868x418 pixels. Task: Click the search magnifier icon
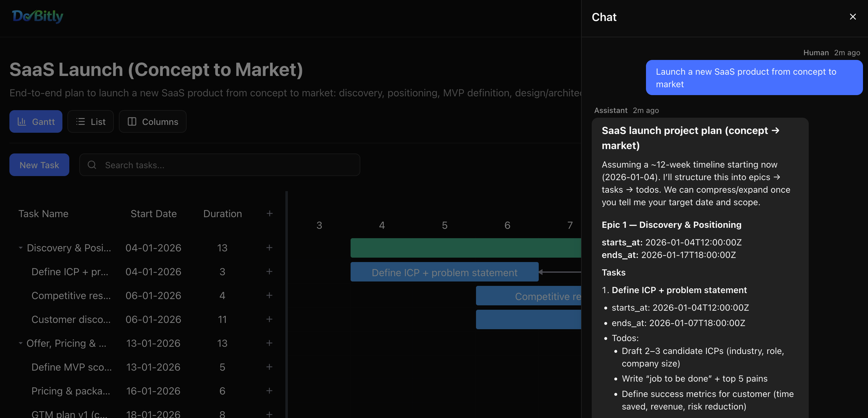click(x=92, y=165)
